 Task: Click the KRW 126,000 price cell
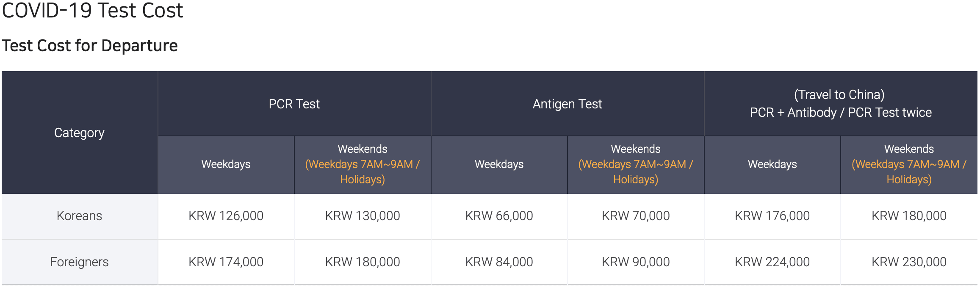pyautogui.click(x=226, y=216)
